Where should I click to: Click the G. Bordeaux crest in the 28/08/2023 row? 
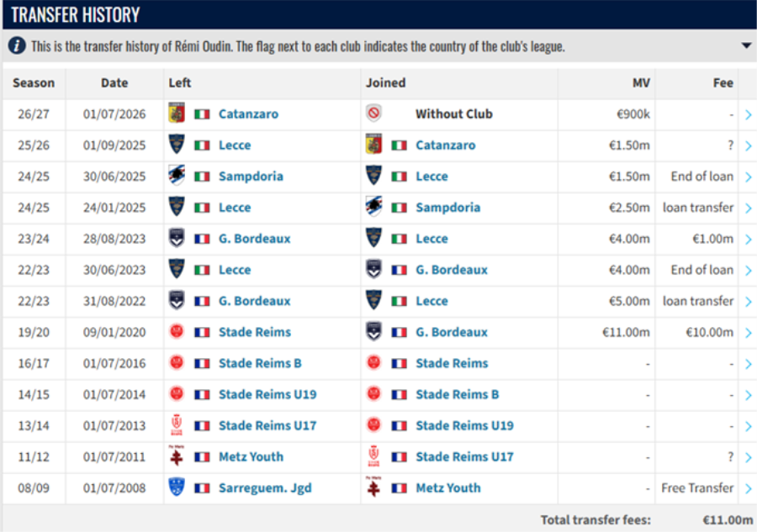[x=177, y=238]
